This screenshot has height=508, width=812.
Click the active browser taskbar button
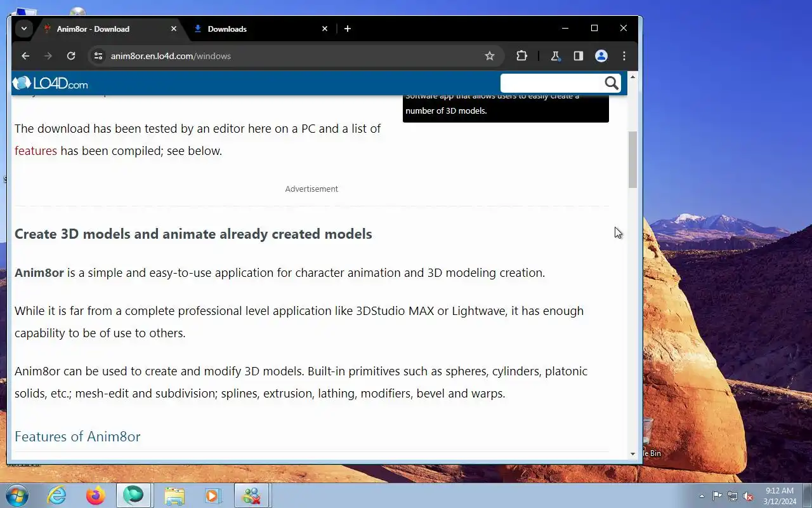coord(133,495)
